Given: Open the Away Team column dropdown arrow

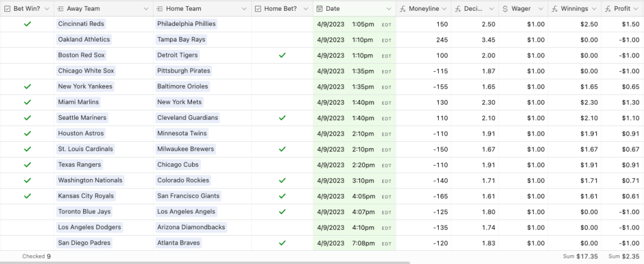Looking at the screenshot, I should (x=146, y=9).
